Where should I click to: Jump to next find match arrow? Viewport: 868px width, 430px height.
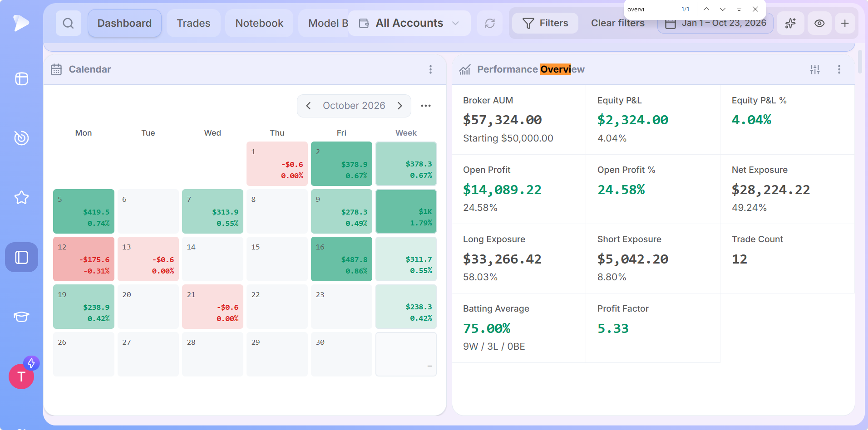[x=723, y=9]
